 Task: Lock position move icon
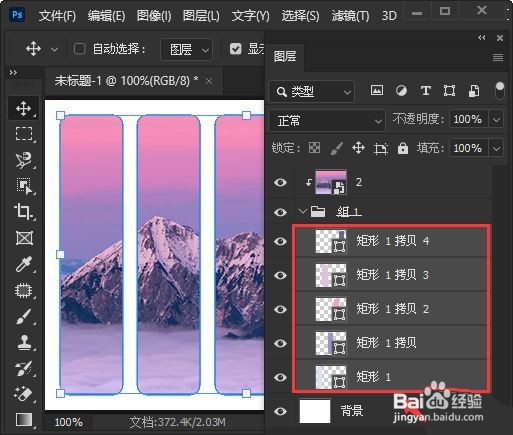(x=358, y=148)
